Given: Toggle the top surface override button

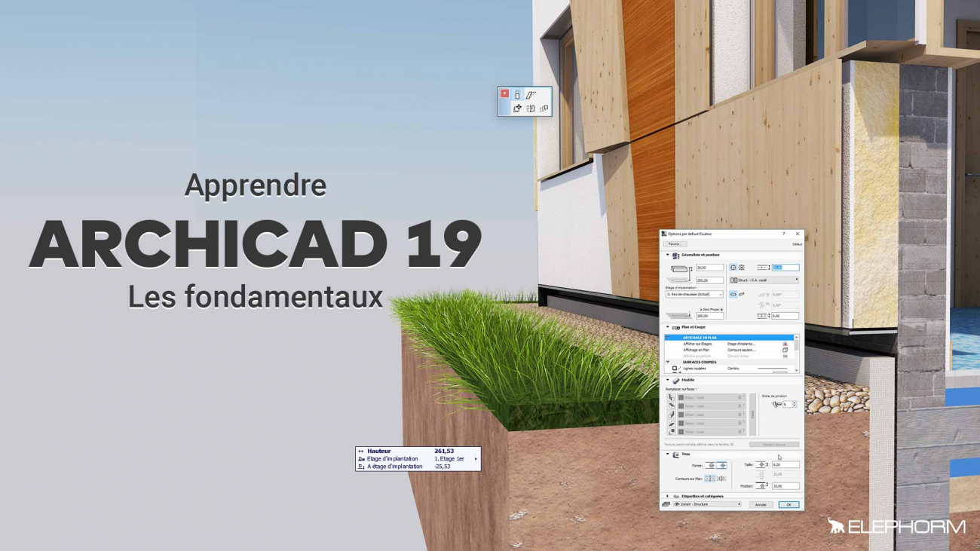Looking at the screenshot, I should coord(672,397).
